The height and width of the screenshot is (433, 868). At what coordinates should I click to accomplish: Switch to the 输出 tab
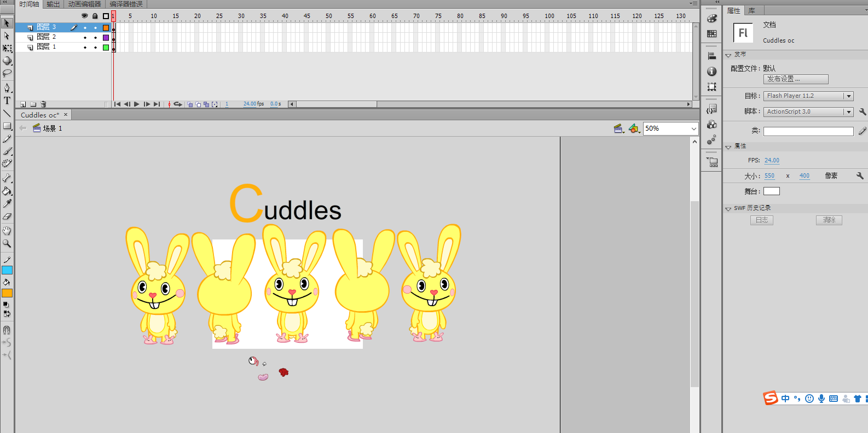pyautogui.click(x=53, y=4)
